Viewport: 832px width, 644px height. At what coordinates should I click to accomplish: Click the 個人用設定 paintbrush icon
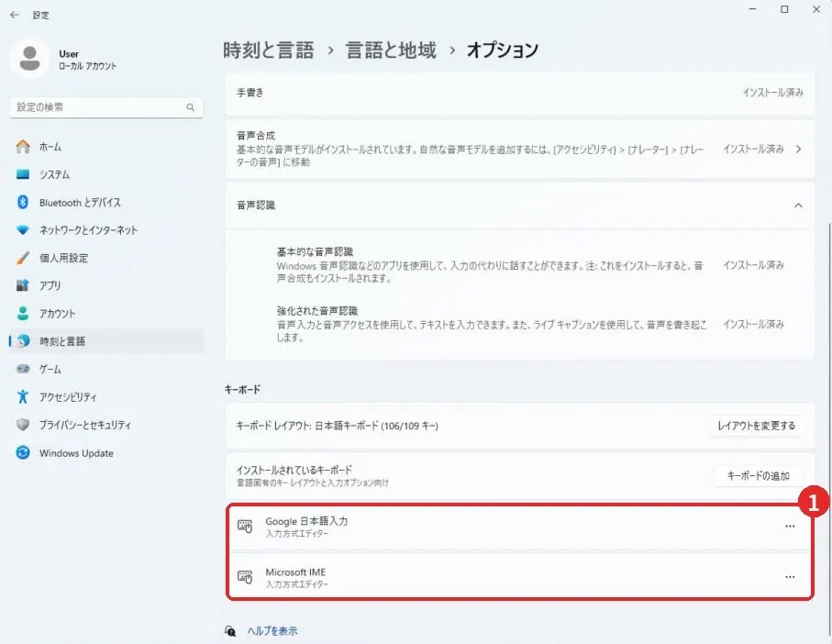(23, 258)
